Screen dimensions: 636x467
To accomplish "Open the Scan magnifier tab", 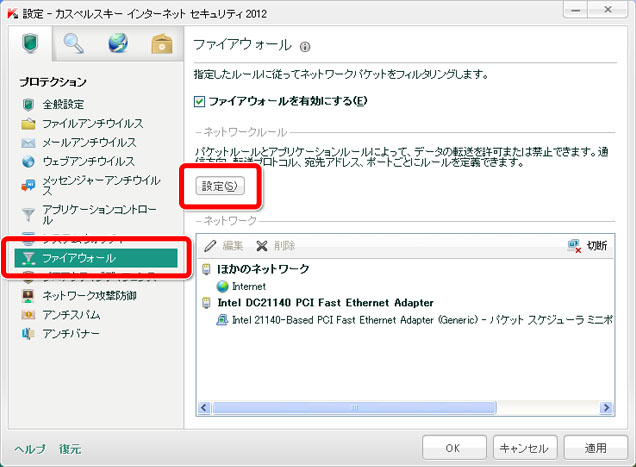I will [74, 43].
